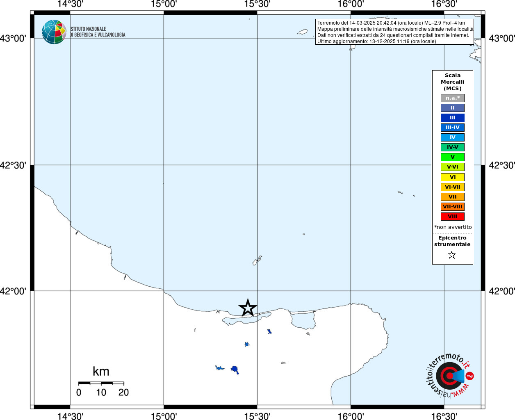Click the IV-V green legend swatch
Screen dimensions: 515x420
pos(453,147)
